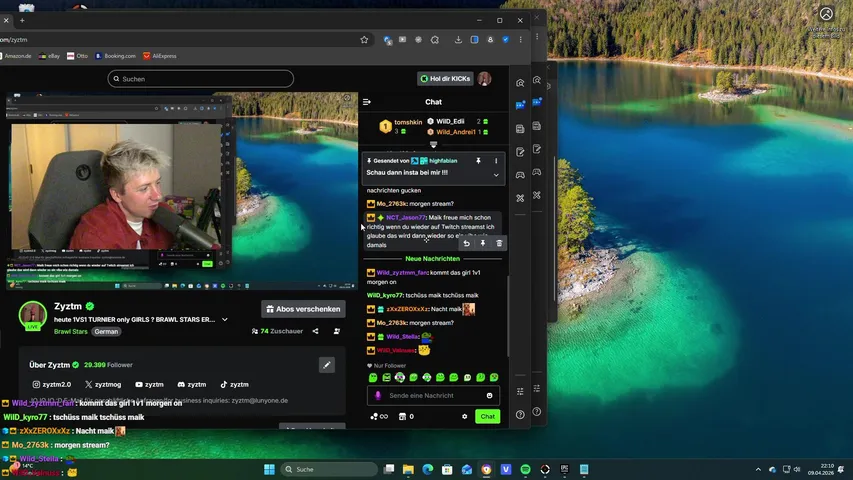Screen dimensions: 853x480
Task: Open the user profile avatar menu
Action: pyautogui.click(x=484, y=79)
